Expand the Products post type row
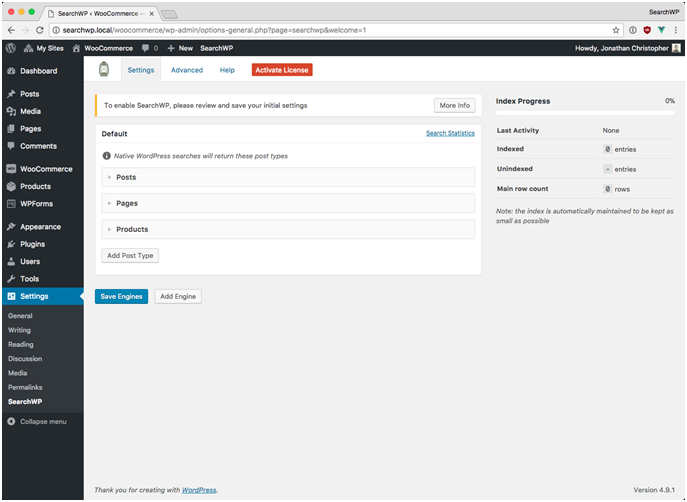687x502 pixels. [288, 229]
